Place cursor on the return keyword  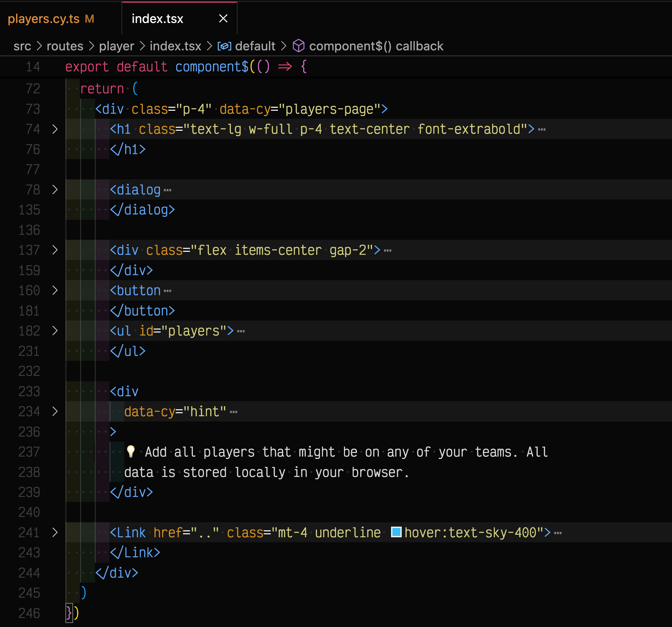pos(102,89)
